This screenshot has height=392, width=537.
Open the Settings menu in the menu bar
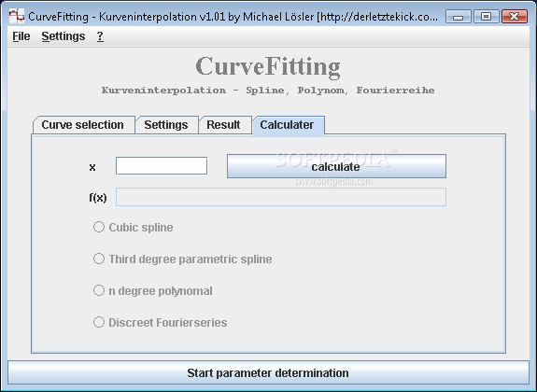64,36
